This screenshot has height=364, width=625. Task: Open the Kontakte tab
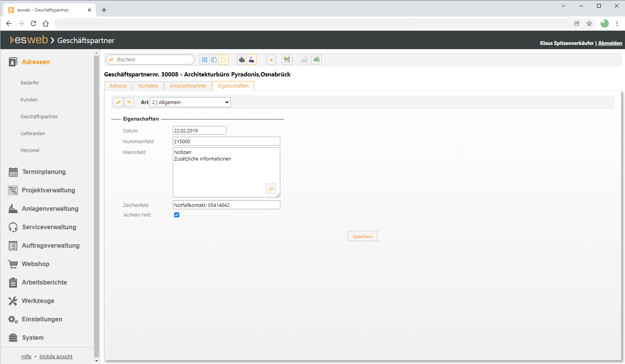(x=148, y=86)
